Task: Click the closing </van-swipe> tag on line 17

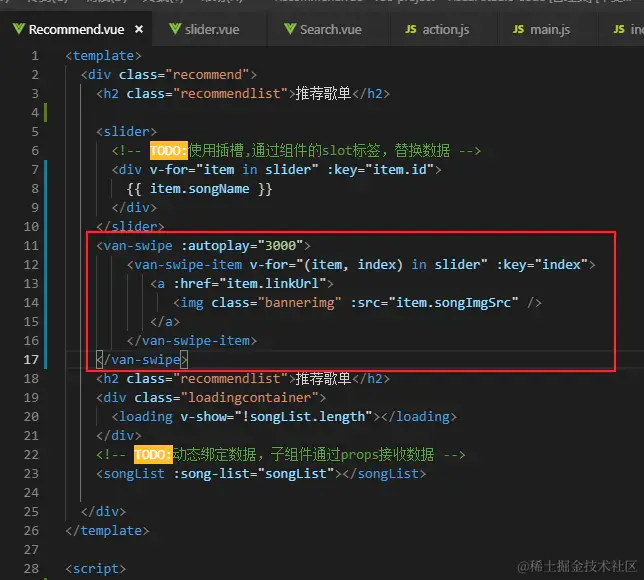Action: coord(142,360)
